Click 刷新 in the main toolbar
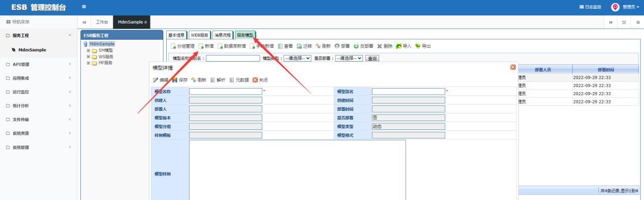Screen dimensions: 644x200 [x=323, y=46]
